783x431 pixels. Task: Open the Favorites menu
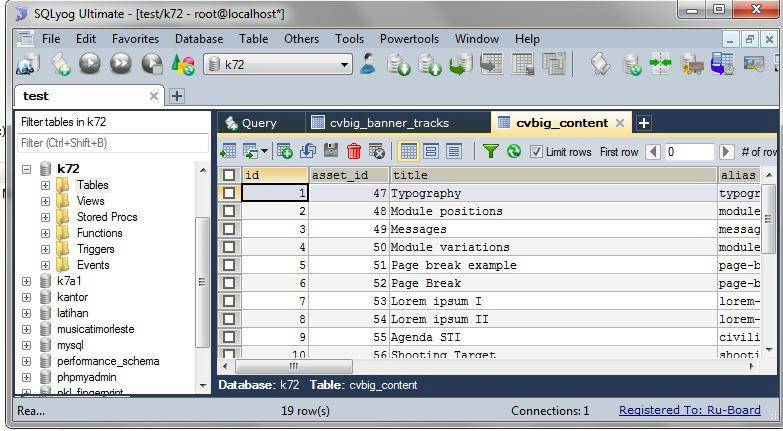click(135, 39)
